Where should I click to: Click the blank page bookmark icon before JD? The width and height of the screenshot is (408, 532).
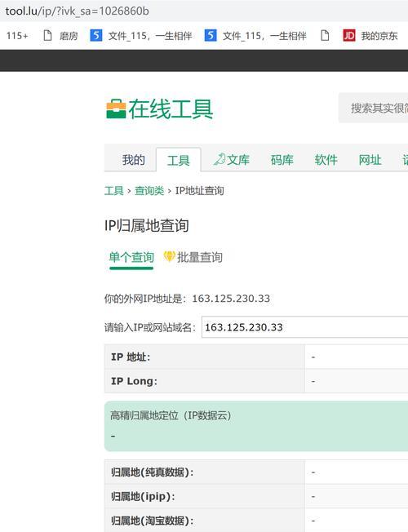325,35
